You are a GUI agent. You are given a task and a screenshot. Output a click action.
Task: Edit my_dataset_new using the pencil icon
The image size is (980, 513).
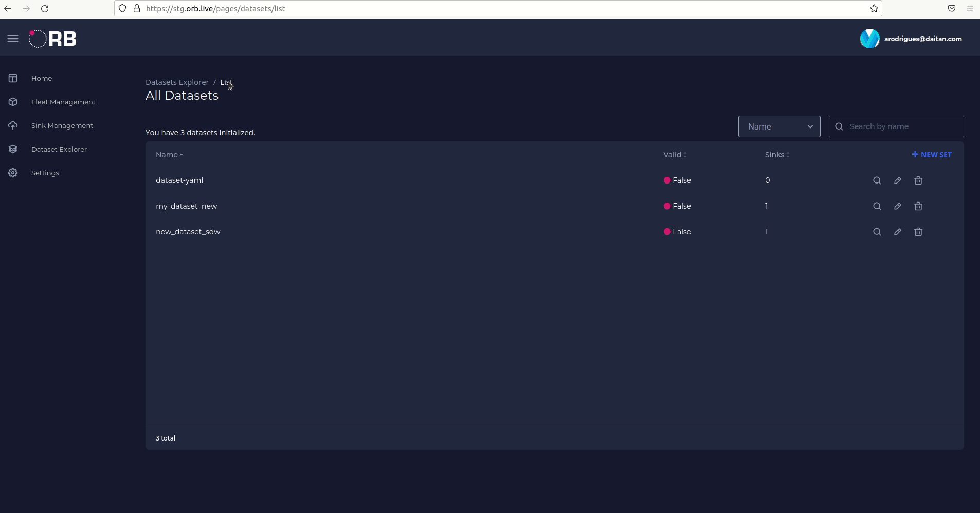(x=898, y=206)
